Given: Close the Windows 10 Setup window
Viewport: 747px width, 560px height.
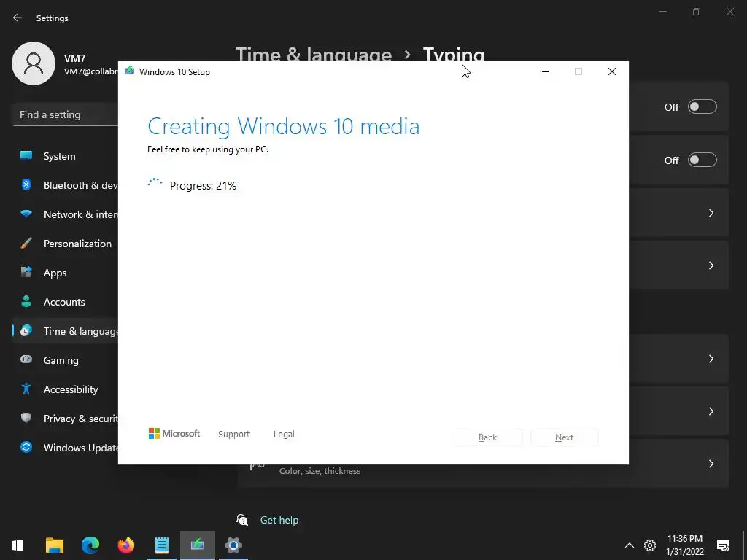Looking at the screenshot, I should click(x=612, y=71).
